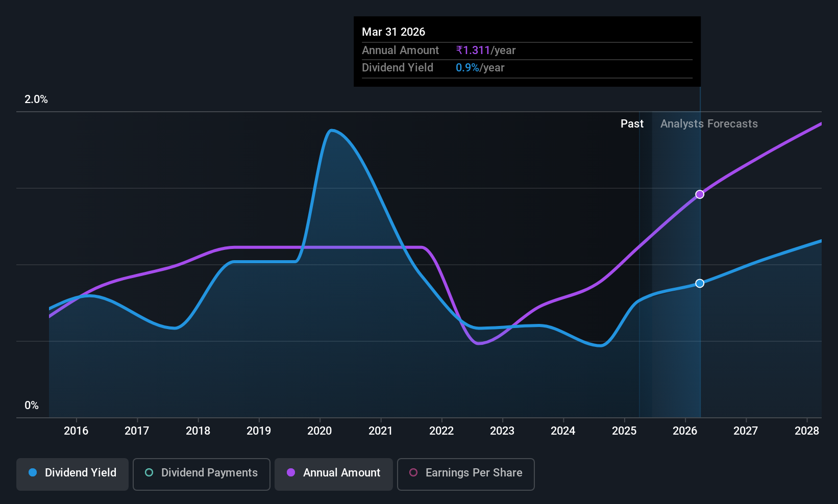
Task: Select blue Dividend Yield marker at 2026
Action: pos(700,283)
